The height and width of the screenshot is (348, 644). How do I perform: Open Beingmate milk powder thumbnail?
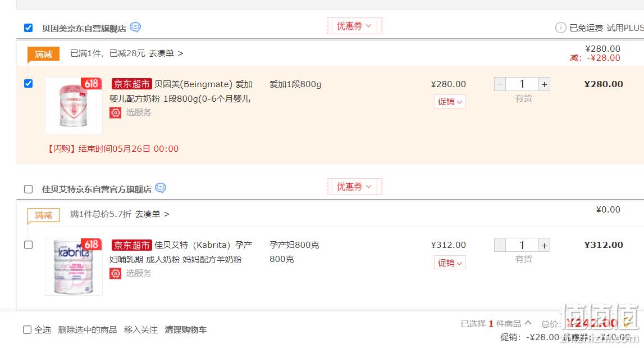(x=74, y=106)
